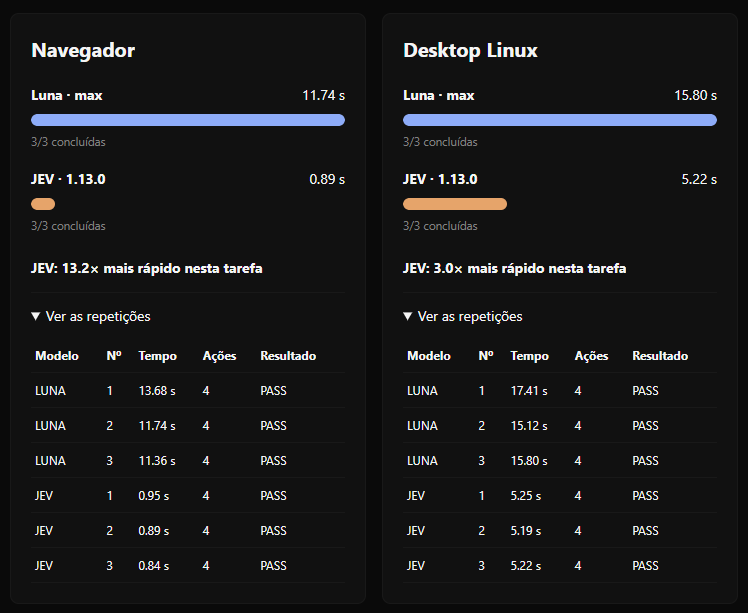Click the Resultado column header in Navegador table
The image size is (748, 613).
point(288,356)
